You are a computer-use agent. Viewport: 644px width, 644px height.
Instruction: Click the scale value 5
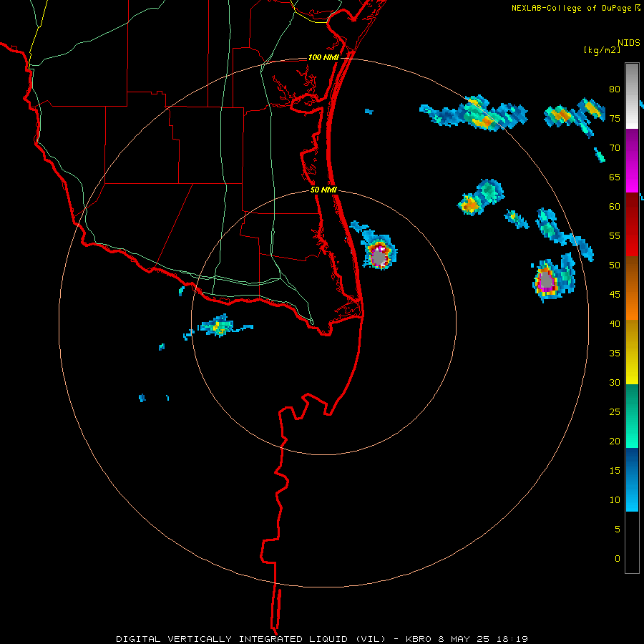point(618,530)
